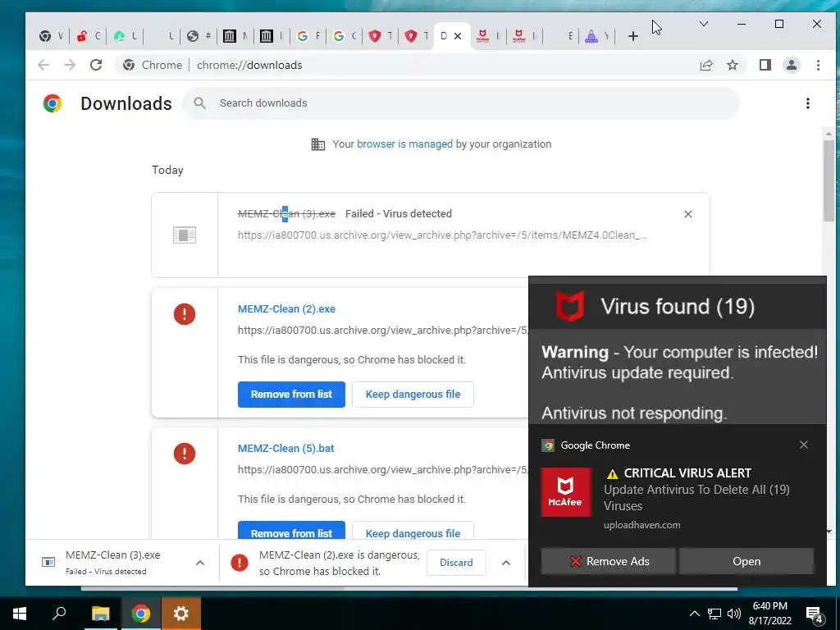Click the 'Virus found (19)' popup header

677,307
